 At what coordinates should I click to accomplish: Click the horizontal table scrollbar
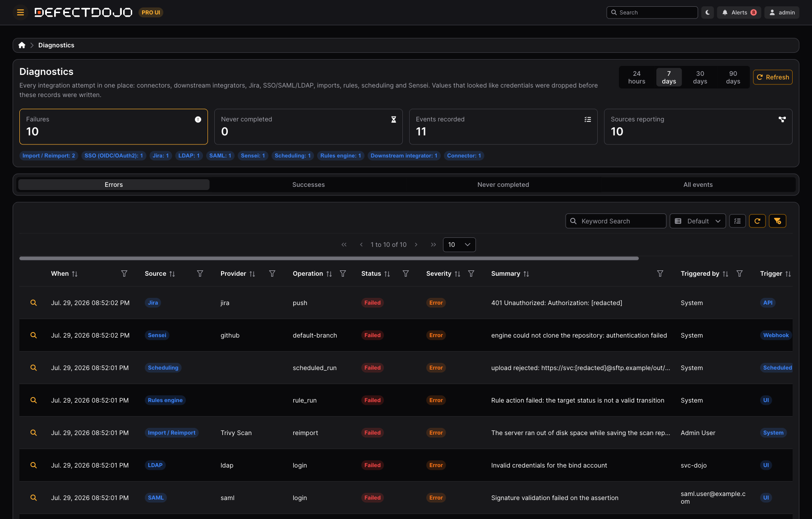(329, 259)
